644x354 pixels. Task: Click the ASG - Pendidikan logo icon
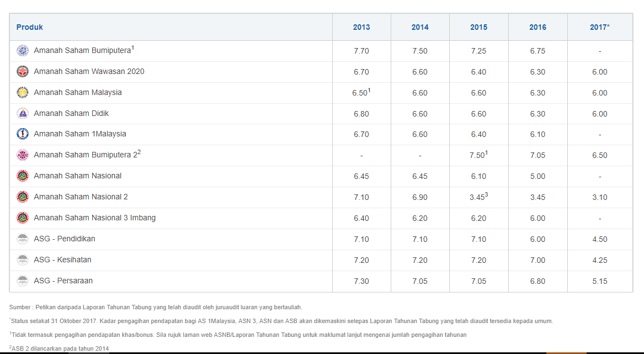23,239
